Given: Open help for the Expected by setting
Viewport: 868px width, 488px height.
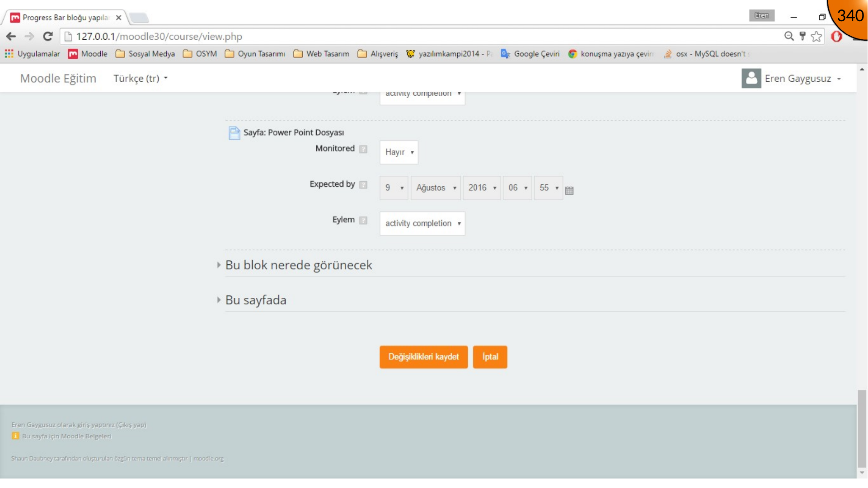Looking at the screenshot, I should click(x=363, y=185).
